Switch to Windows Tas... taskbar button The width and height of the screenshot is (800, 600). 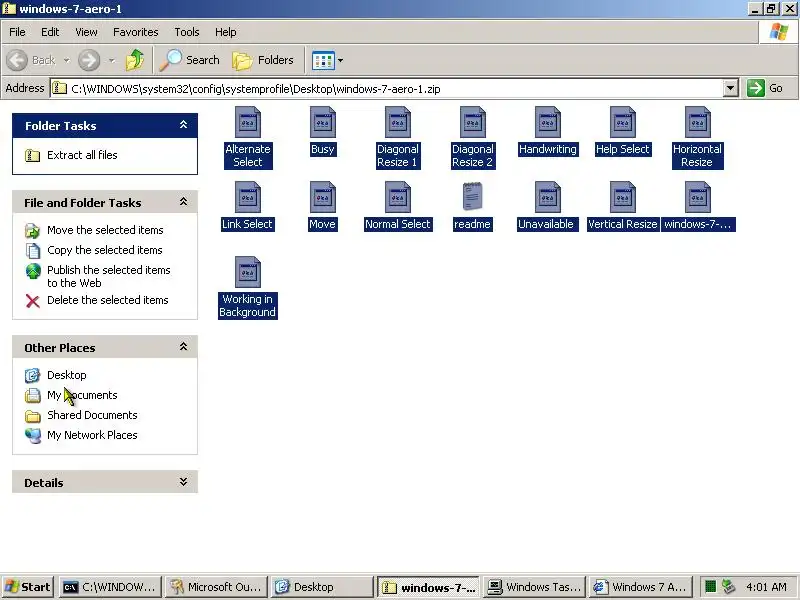pyautogui.click(x=534, y=587)
